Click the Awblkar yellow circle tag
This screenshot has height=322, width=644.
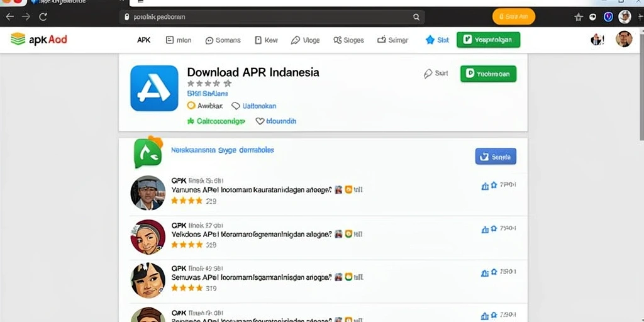pyautogui.click(x=205, y=106)
